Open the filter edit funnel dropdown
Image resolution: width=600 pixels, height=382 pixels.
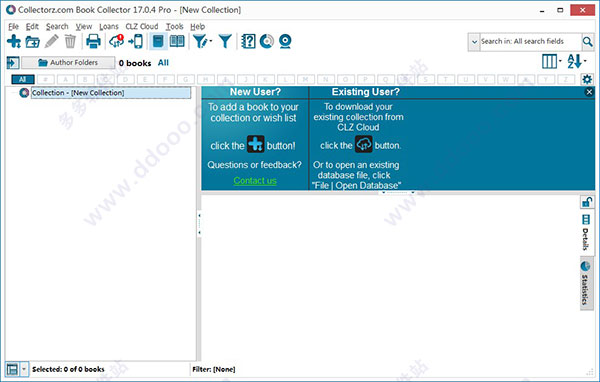click(202, 41)
